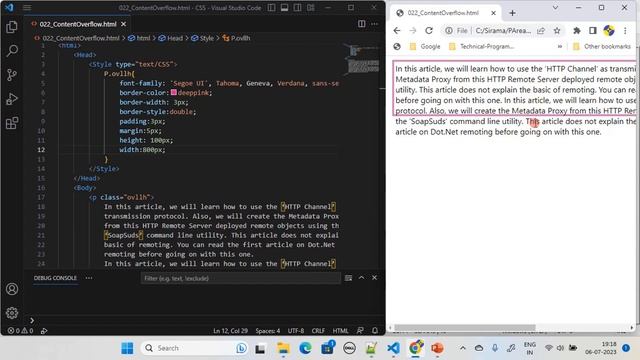Open the VS Code Search view
Screen dimensions: 640x360
coord(12,51)
